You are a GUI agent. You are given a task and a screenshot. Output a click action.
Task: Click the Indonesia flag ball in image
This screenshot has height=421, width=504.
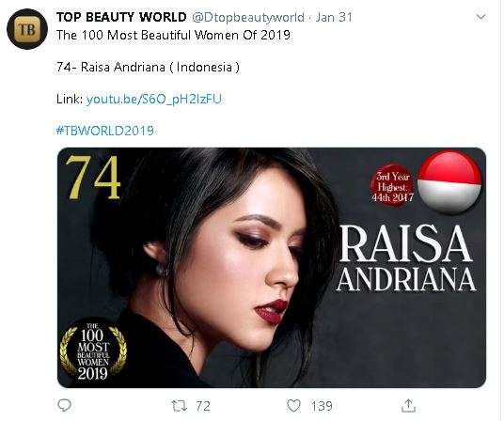click(x=449, y=182)
